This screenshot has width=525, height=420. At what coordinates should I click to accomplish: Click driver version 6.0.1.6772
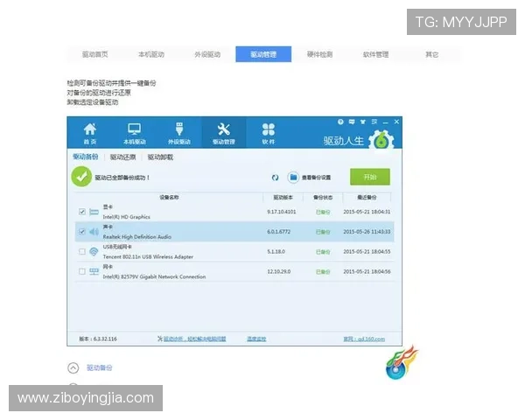279,232
